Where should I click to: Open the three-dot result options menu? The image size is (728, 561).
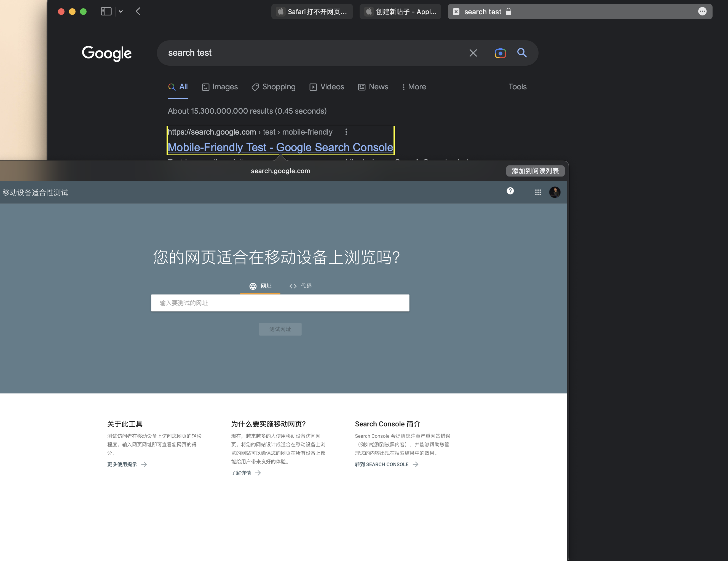click(346, 132)
